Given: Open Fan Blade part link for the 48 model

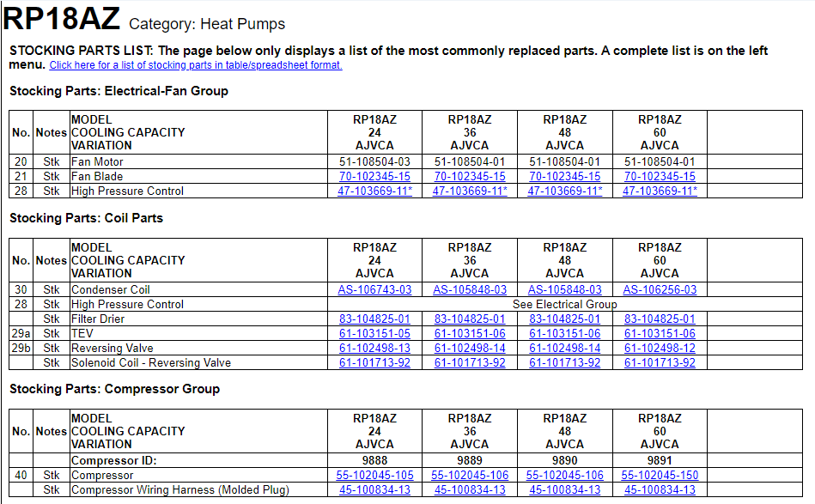Looking at the screenshot, I should point(565,176).
